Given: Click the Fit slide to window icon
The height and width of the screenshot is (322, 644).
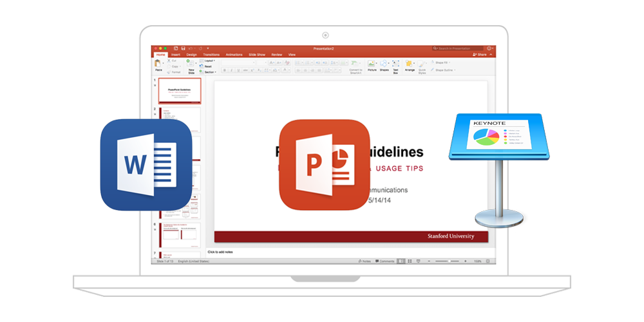Looking at the screenshot, I should click(488, 261).
